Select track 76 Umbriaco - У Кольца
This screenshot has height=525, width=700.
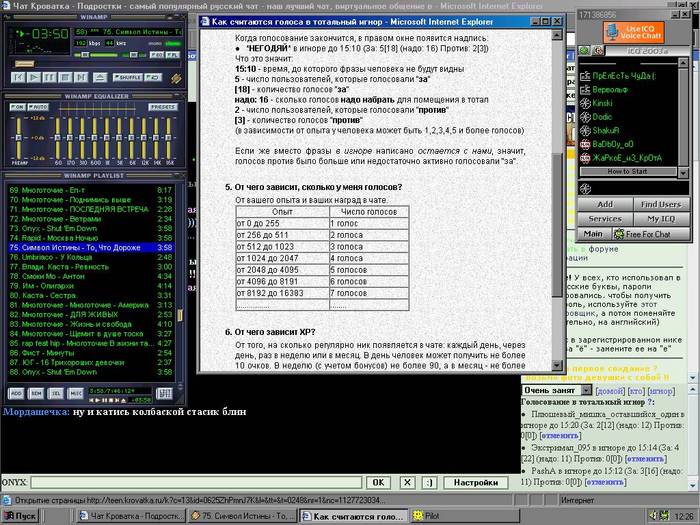coord(91,257)
